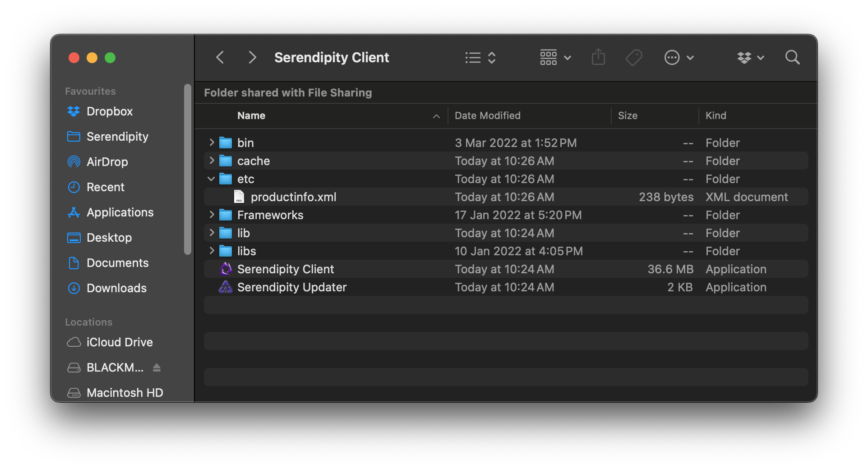Sort by the Kind column header

[x=716, y=115]
